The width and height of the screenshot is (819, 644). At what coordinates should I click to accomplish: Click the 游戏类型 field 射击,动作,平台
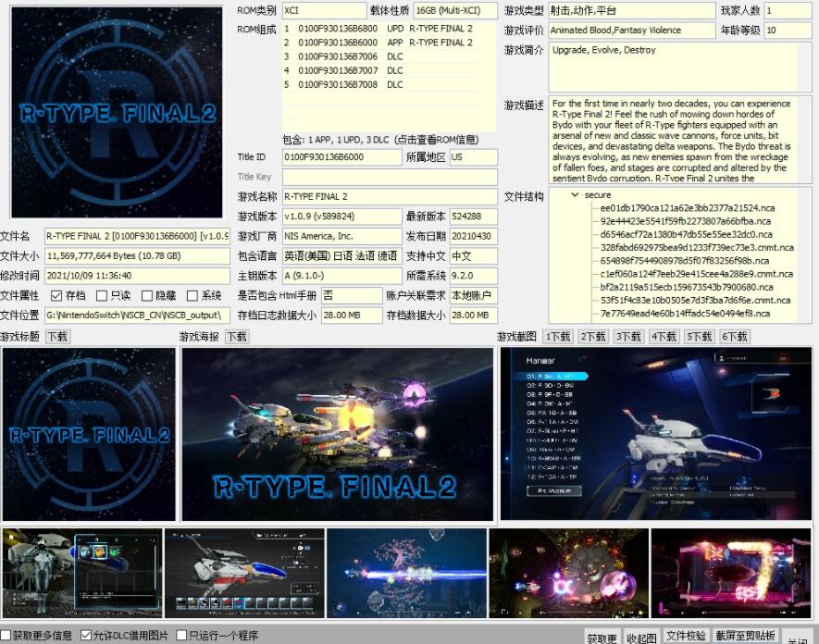pyautogui.click(x=631, y=10)
